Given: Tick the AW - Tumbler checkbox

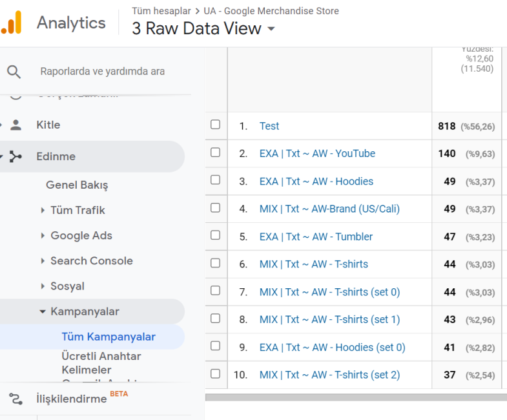Looking at the screenshot, I should tap(215, 235).
